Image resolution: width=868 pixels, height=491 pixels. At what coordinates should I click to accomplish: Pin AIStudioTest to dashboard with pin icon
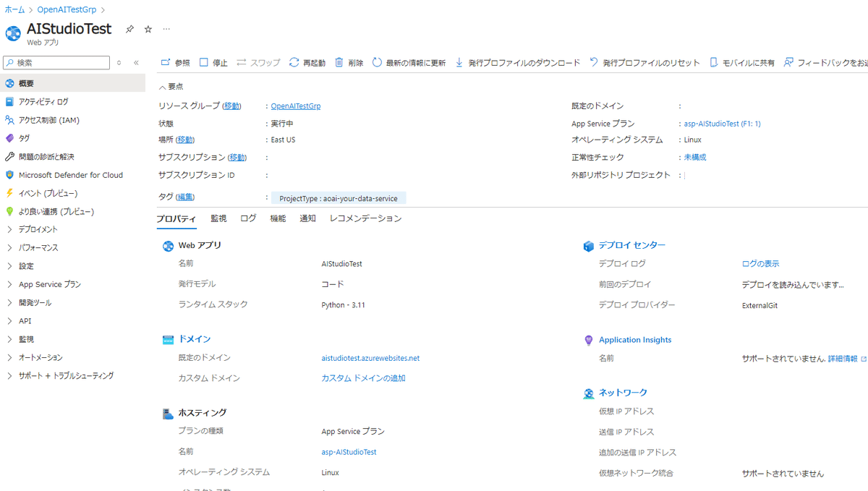[129, 30]
